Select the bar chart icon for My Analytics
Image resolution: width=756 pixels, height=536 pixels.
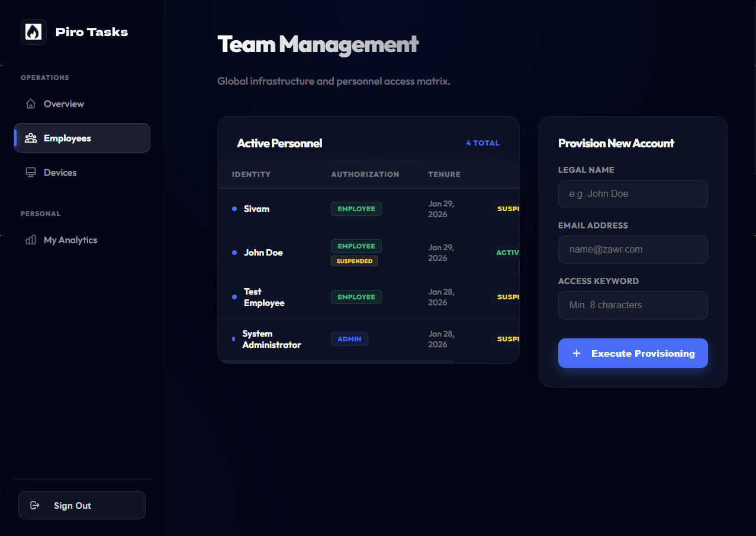pos(30,240)
